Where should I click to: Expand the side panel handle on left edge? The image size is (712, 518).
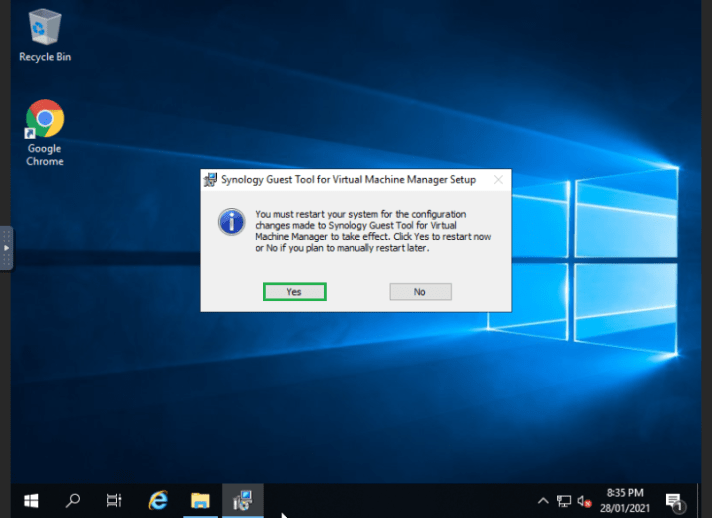click(6, 247)
